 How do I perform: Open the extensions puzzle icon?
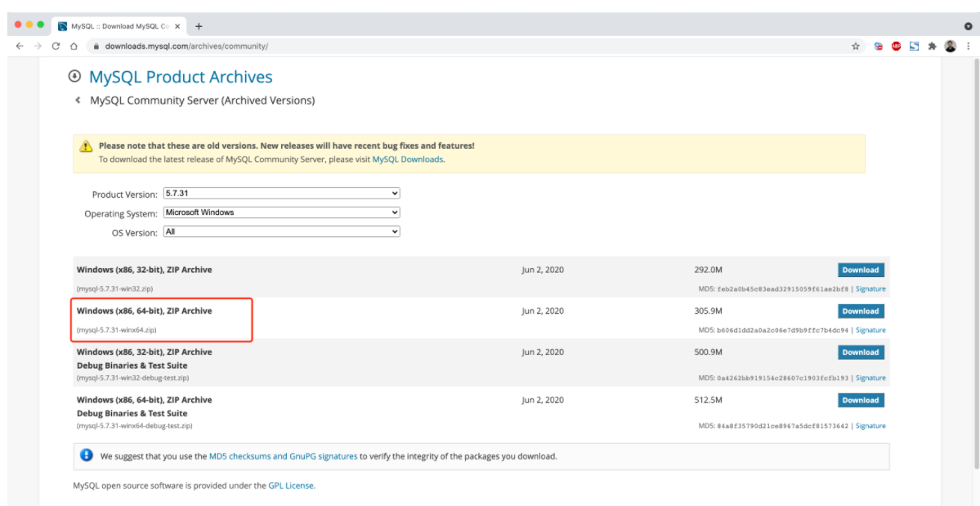(933, 47)
